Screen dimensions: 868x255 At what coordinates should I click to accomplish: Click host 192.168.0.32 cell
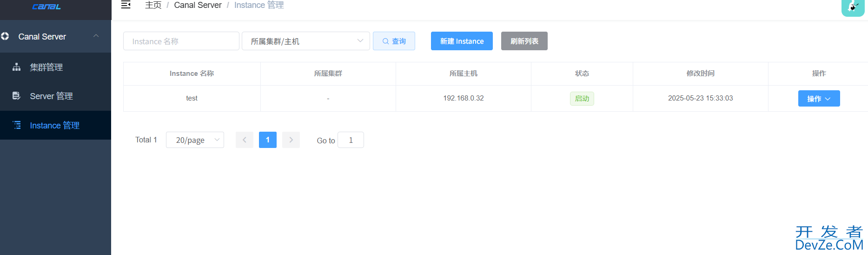464,98
